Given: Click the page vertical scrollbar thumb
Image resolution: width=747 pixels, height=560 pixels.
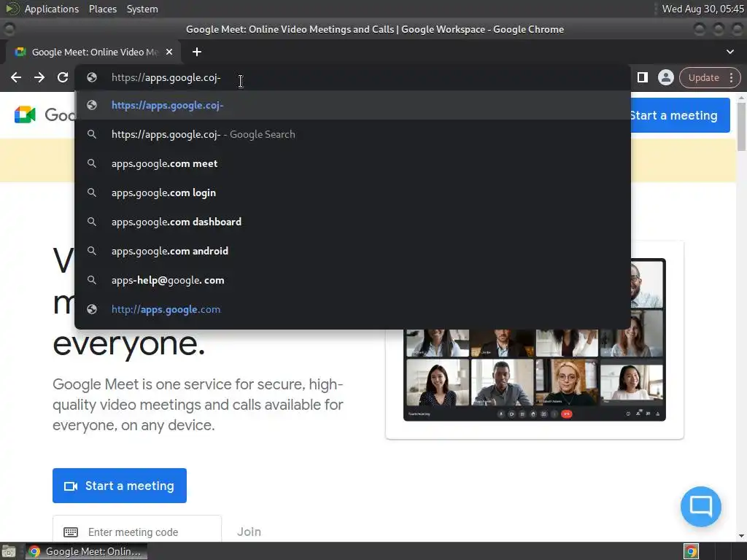Looking at the screenshot, I should click(x=741, y=126).
